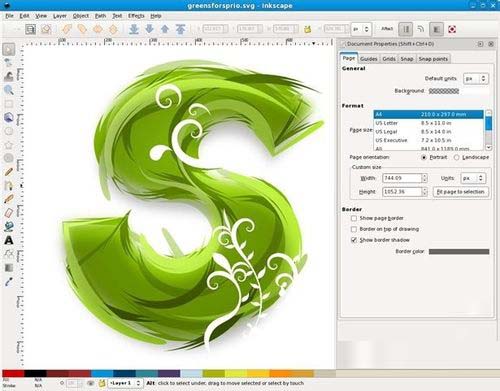Open the Border color swatch
The image size is (500, 391).
pyautogui.click(x=459, y=252)
